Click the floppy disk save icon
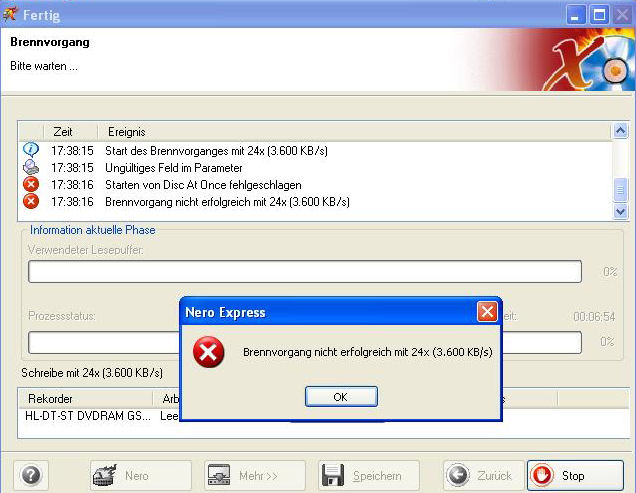 pyautogui.click(x=333, y=475)
